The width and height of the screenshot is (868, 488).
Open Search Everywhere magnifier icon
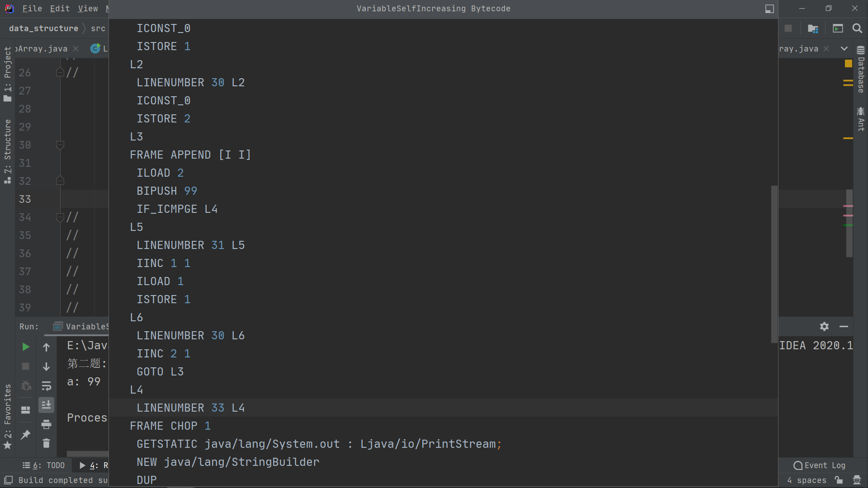click(857, 28)
